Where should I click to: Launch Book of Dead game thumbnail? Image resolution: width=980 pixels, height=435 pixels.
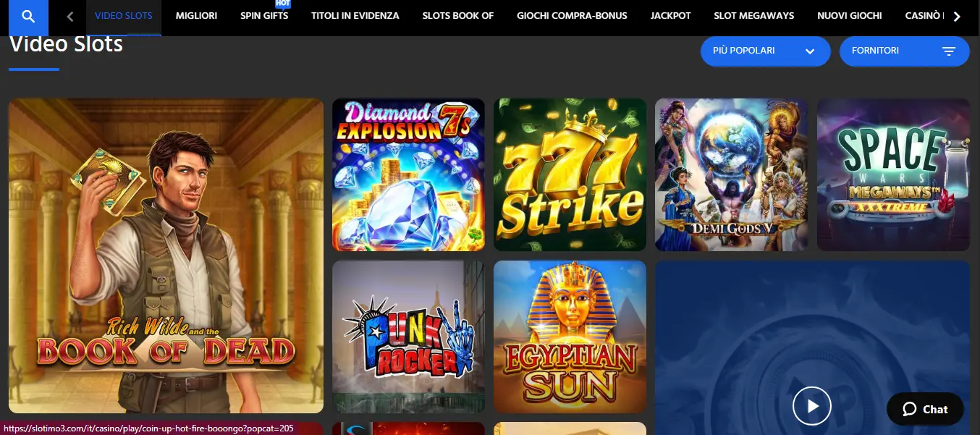166,255
